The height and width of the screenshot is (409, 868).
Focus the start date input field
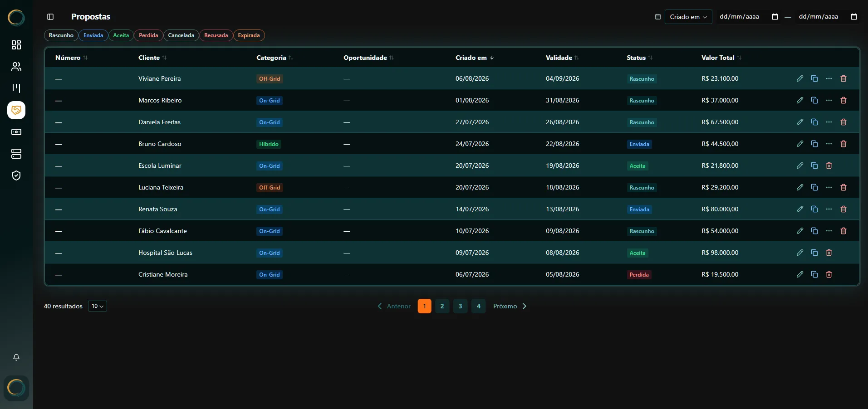point(749,17)
